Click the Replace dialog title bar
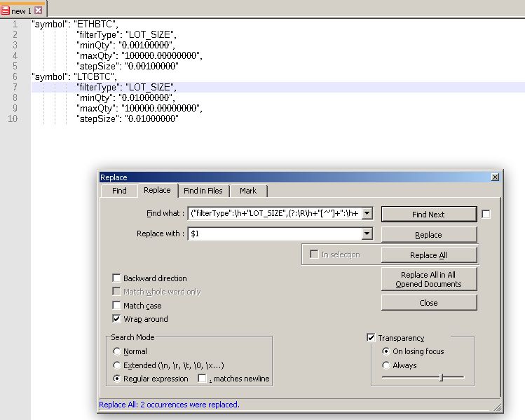Viewport: 525px width, 420px height. point(294,177)
